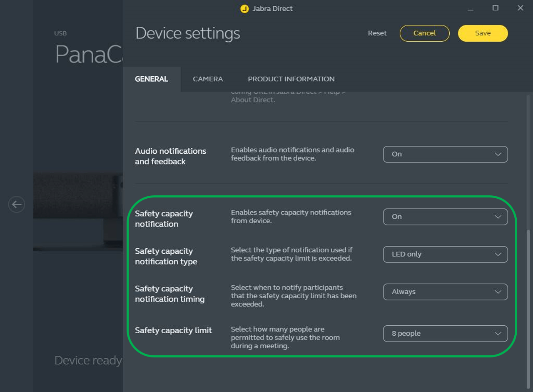Close the Jabra Direct window
Image resolution: width=533 pixels, height=392 pixels.
(x=520, y=8)
